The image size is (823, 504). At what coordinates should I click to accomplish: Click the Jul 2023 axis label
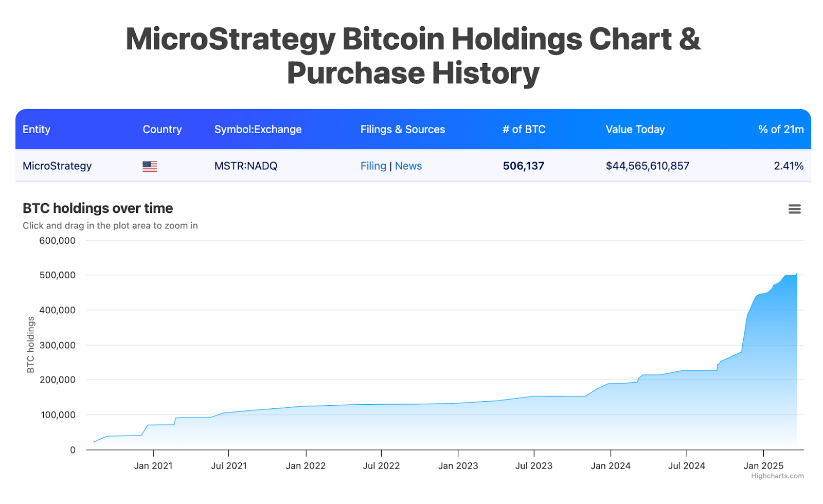coord(533,466)
